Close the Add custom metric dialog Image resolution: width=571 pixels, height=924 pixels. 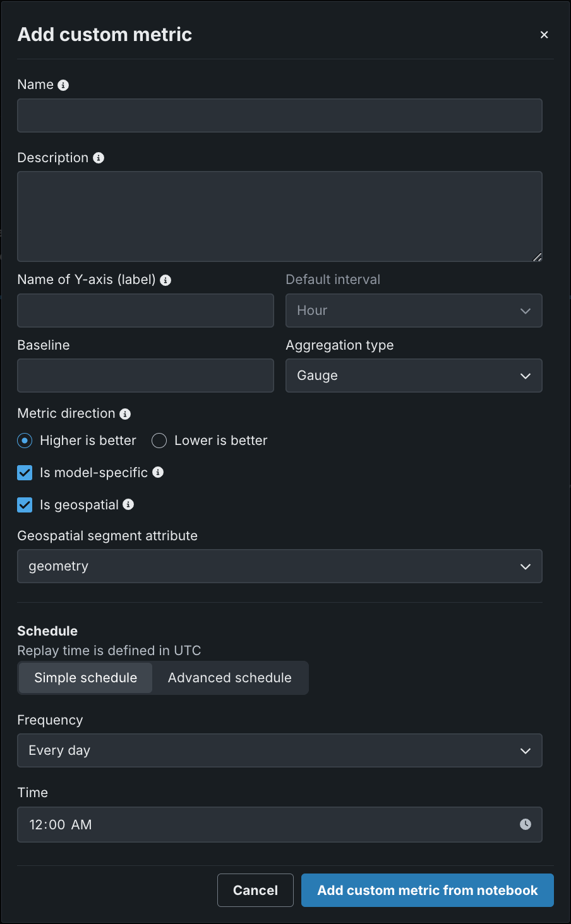point(544,35)
